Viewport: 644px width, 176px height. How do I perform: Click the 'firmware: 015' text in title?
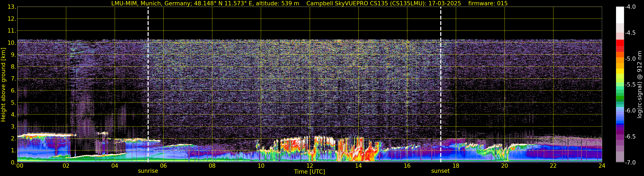pos(488,3)
